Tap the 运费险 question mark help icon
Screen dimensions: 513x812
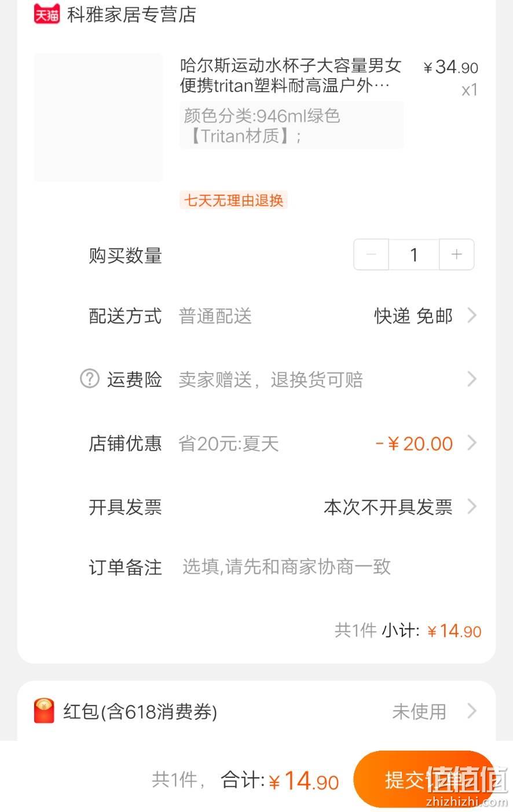[89, 379]
